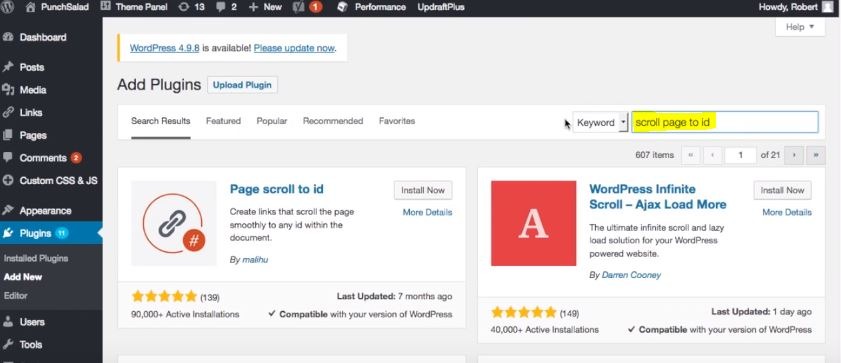This screenshot has height=363, width=841.
Task: Switch to the Popular tab
Action: [x=271, y=121]
